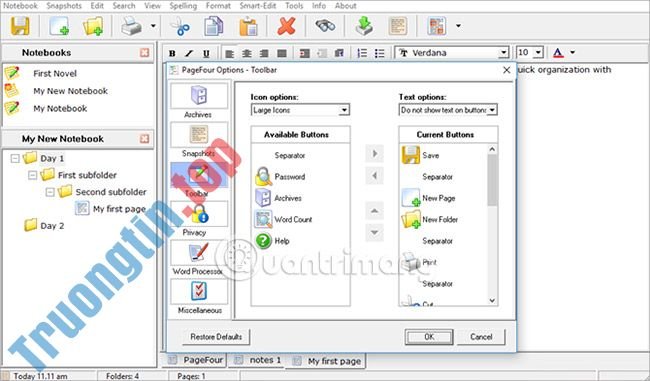
Task: Click the Snapshot notes icon in toolbar
Action: tap(398, 26)
